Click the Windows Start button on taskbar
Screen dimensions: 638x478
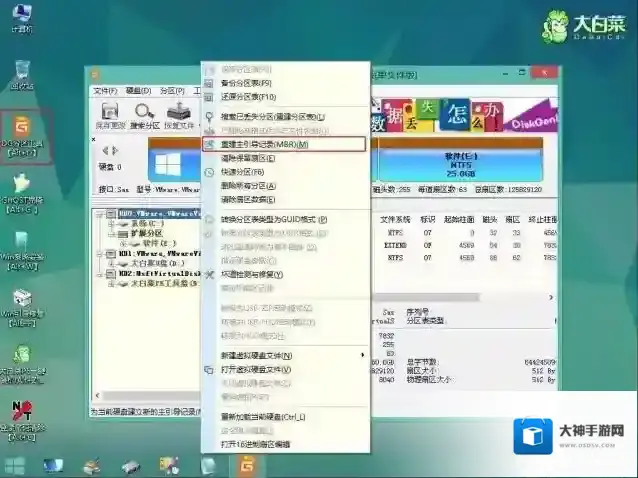(x=15, y=465)
